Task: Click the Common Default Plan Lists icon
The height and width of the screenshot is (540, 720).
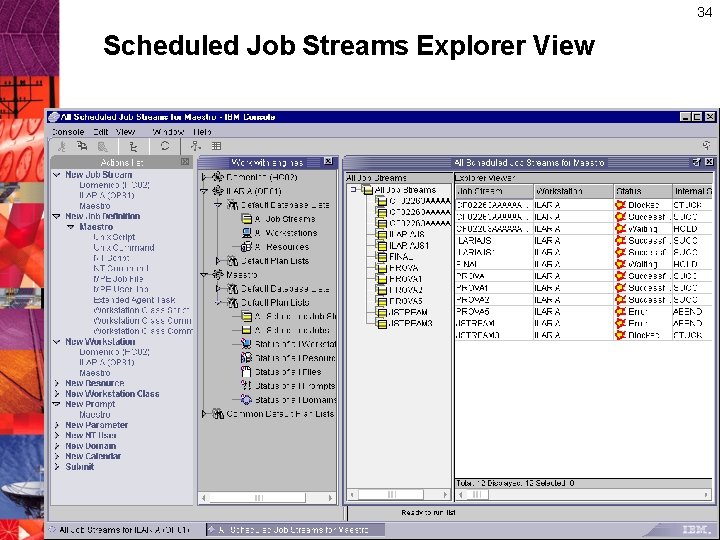Action: pyautogui.click(x=218, y=414)
